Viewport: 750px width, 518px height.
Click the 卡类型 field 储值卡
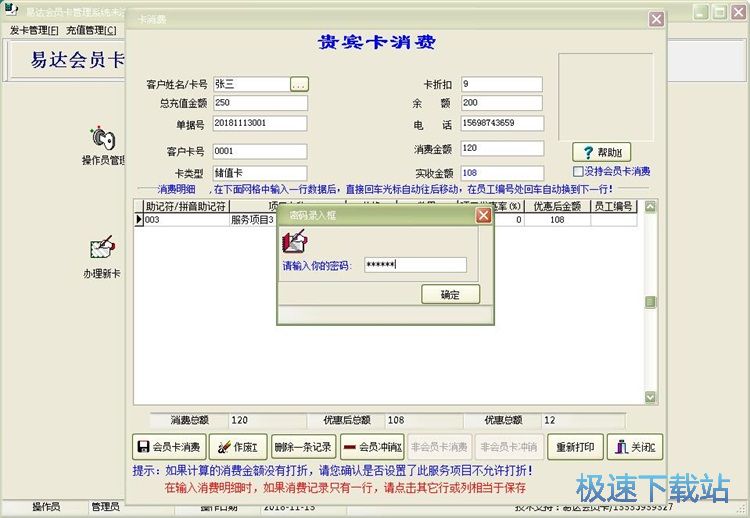tap(260, 173)
